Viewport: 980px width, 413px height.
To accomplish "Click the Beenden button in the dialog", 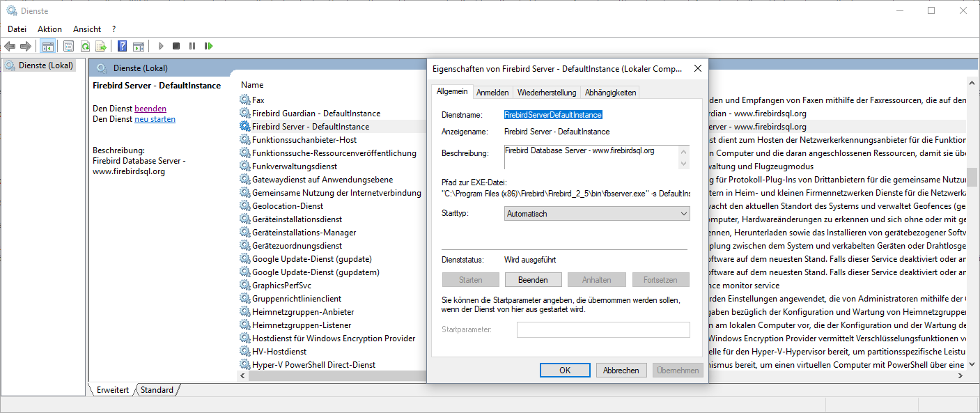I will click(x=533, y=280).
